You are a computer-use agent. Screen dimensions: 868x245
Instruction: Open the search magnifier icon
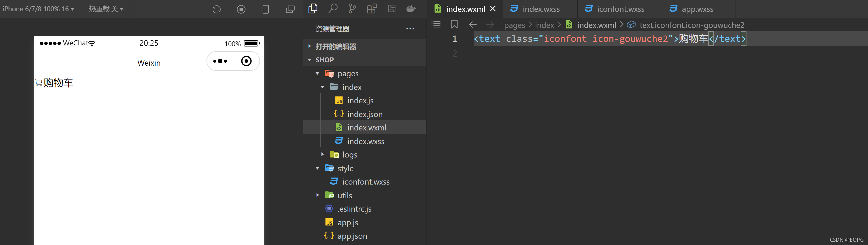pyautogui.click(x=333, y=8)
